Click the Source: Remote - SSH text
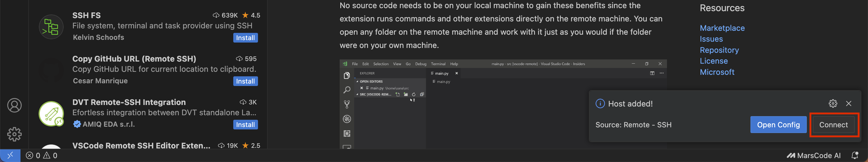 click(633, 125)
